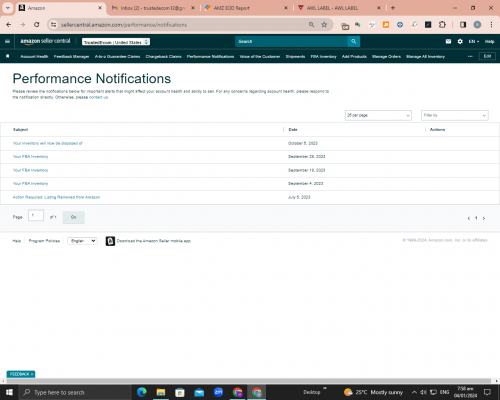
Task: Open the Feedback Manager menu item
Action: click(71, 56)
